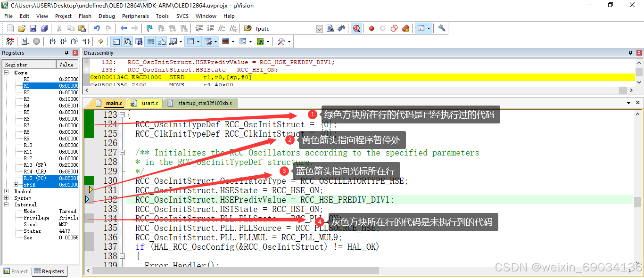Open the Window Layout dropdown next to breakpoints
Screen dimensions: 644x278
point(429,28)
